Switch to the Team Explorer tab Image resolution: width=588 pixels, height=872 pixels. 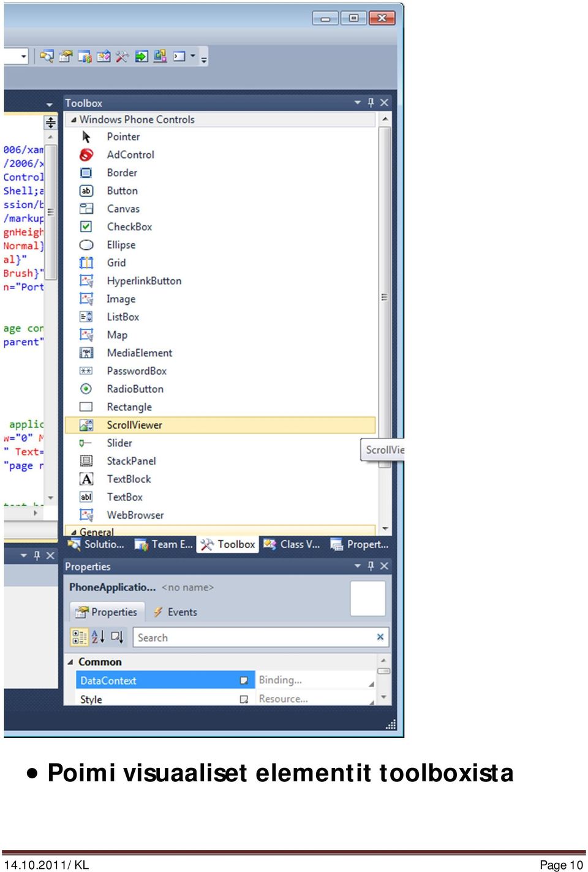164,544
